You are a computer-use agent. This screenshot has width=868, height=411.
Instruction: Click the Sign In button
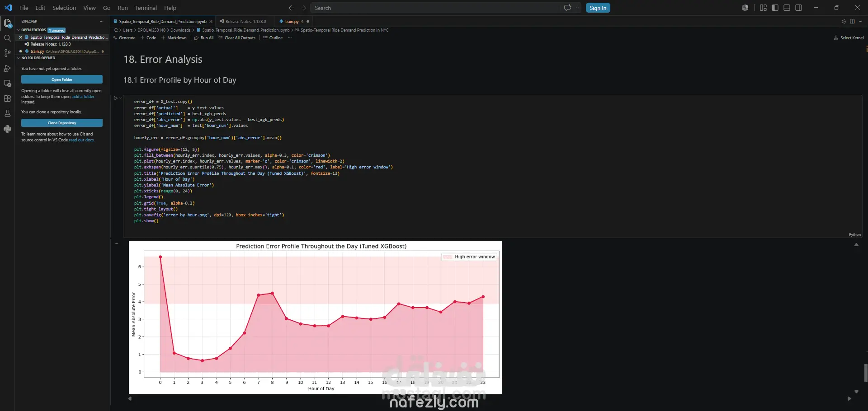[x=598, y=8]
